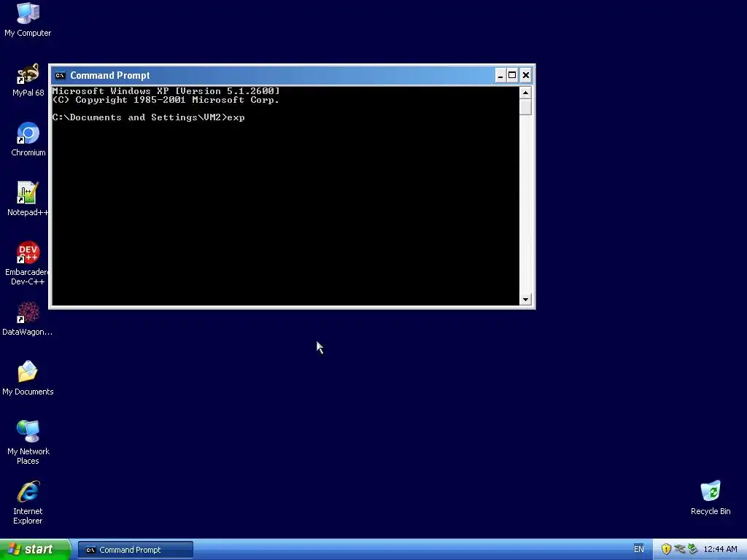Select the Embarcadero Dev-C++ shortcut

tap(28, 263)
